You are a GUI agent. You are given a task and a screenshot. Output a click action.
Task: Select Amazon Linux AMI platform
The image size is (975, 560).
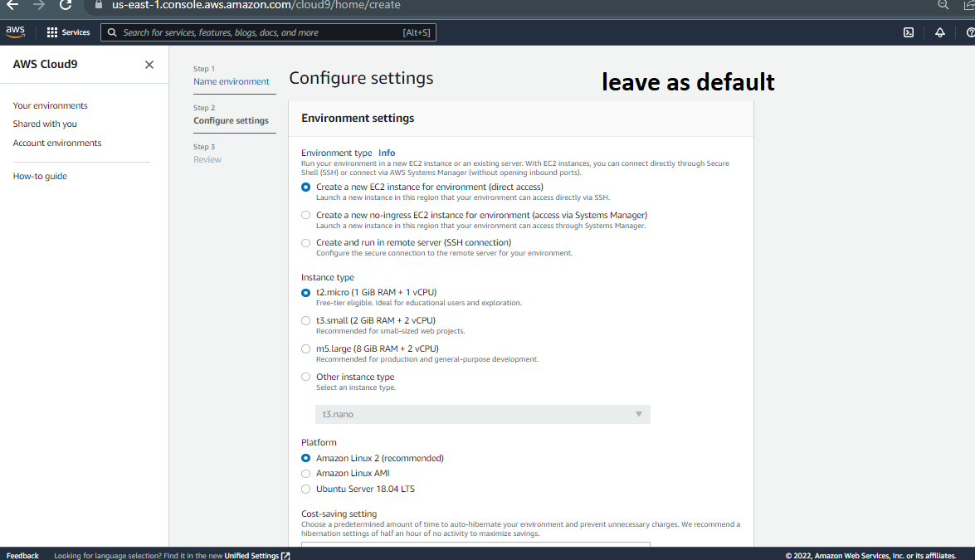coord(306,474)
